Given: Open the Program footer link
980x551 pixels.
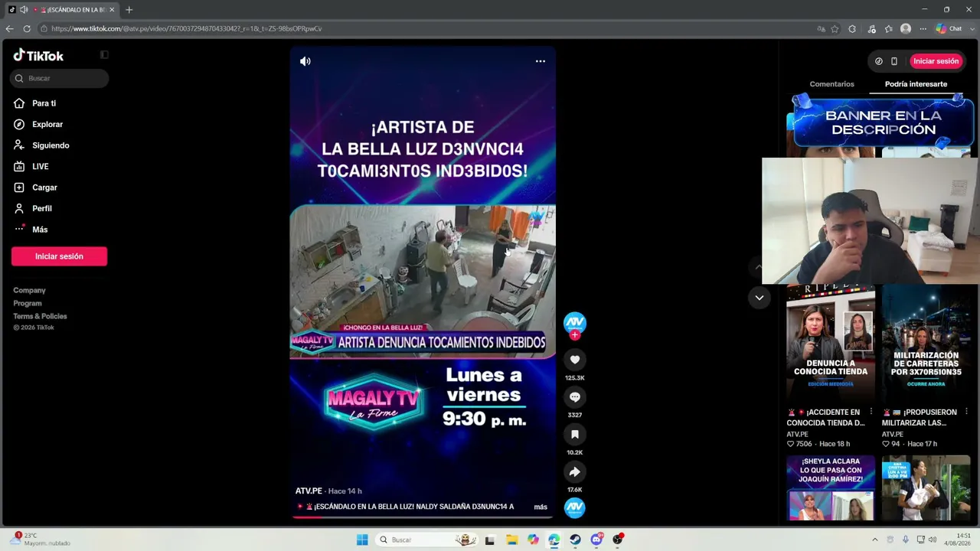Looking at the screenshot, I should [x=28, y=303].
